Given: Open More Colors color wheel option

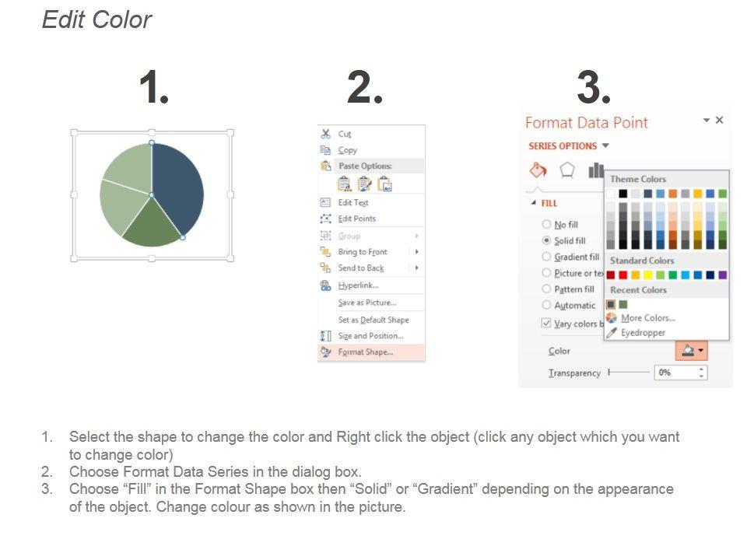Looking at the screenshot, I should 612,318.
